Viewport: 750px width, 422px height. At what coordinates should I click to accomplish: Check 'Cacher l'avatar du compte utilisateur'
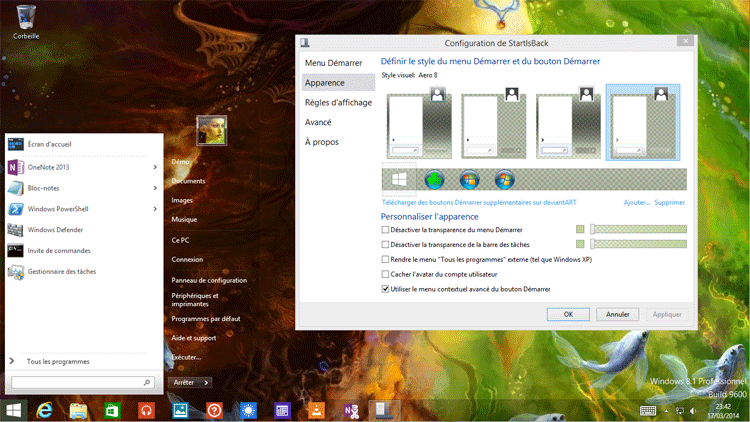pos(386,274)
